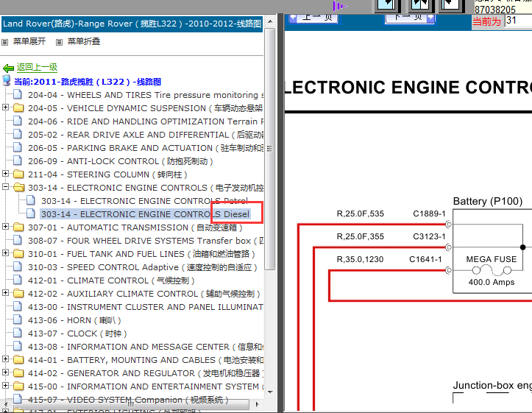The image size is (532, 413).
Task: Click wire label R,35.0,1230 in diagram
Action: [360, 260]
